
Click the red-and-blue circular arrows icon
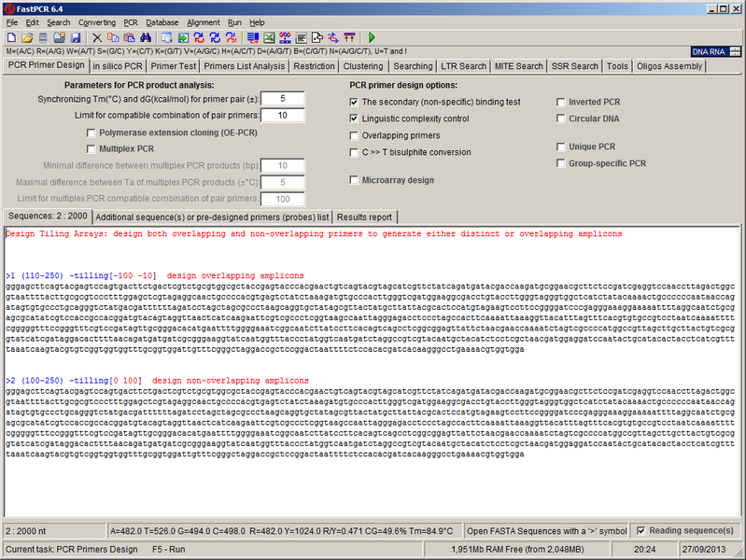coord(199,37)
